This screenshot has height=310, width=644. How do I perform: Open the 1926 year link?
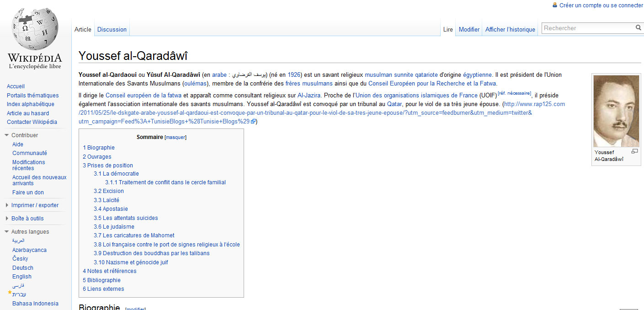point(294,75)
